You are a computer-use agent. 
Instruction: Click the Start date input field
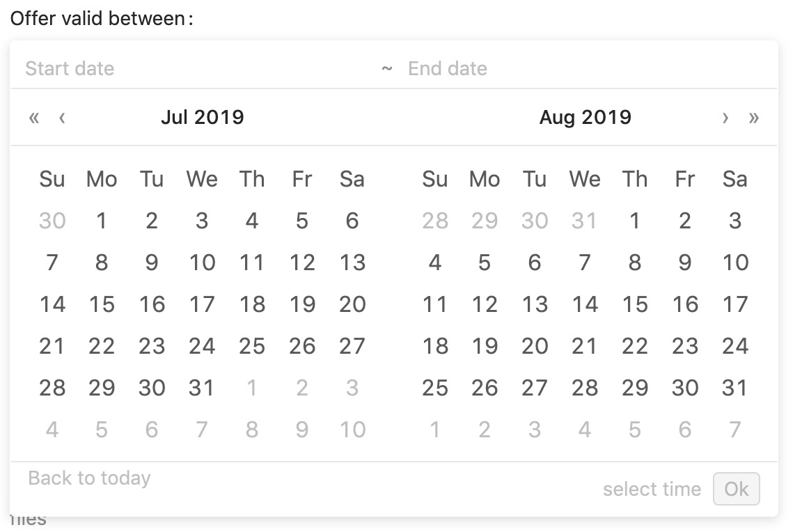(197, 68)
